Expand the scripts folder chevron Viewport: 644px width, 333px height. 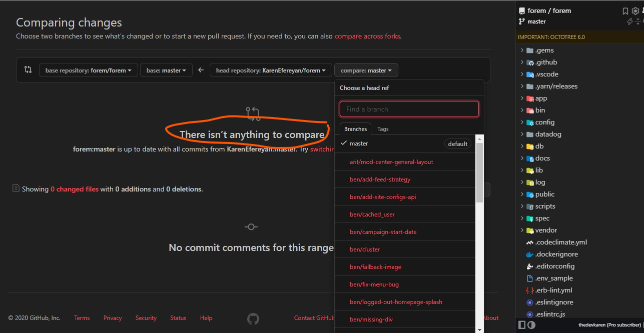tap(522, 206)
